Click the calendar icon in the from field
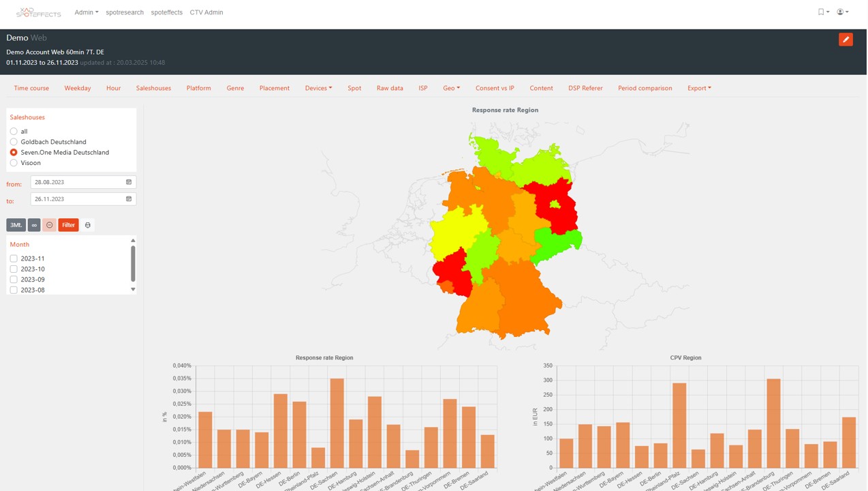 click(x=129, y=182)
